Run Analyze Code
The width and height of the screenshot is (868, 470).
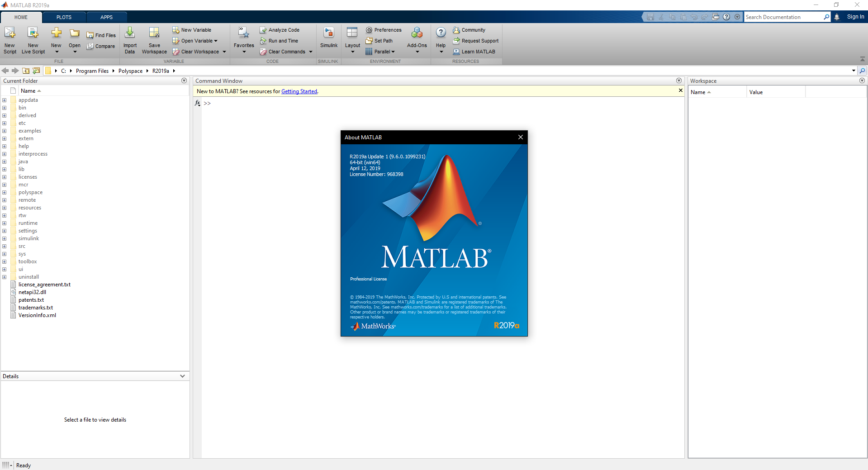click(280, 30)
